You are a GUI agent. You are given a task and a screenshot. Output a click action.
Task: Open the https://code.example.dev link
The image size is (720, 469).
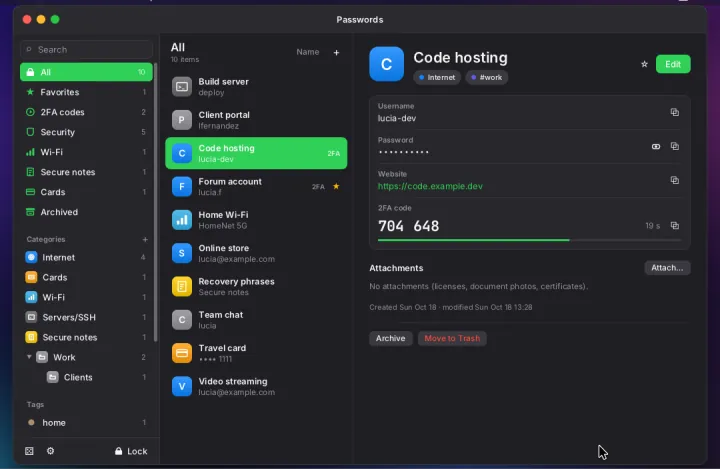(x=430, y=186)
